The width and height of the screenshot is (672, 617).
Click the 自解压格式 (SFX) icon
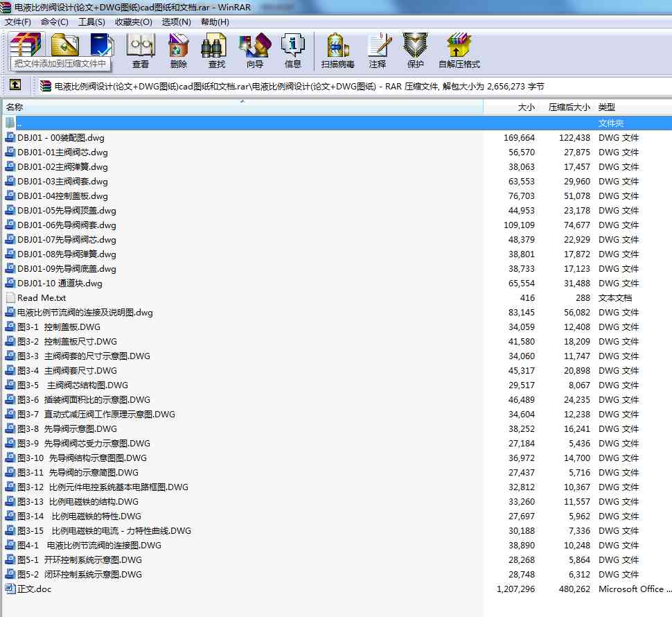[459, 50]
